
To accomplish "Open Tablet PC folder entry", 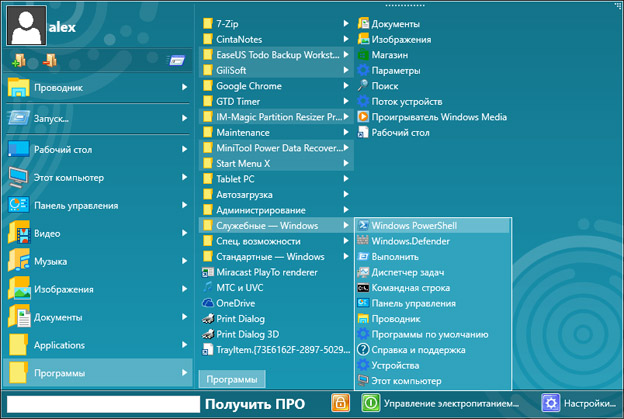I will click(276, 179).
